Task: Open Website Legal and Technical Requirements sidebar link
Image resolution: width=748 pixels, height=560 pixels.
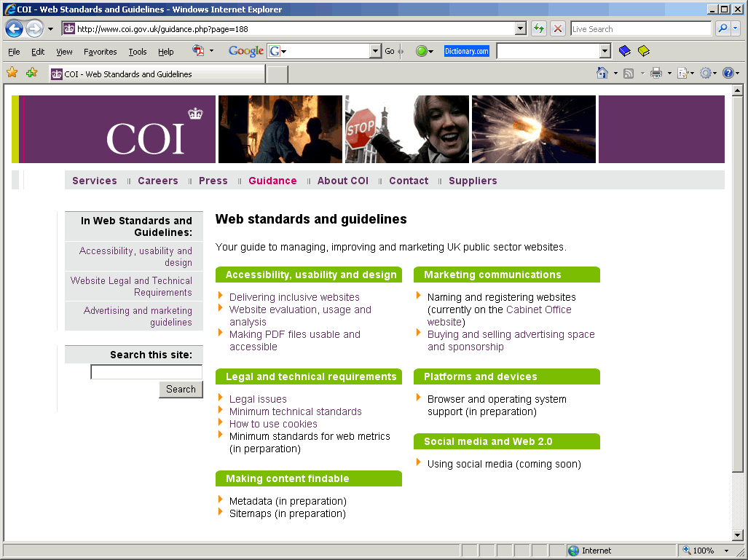Action: click(131, 286)
